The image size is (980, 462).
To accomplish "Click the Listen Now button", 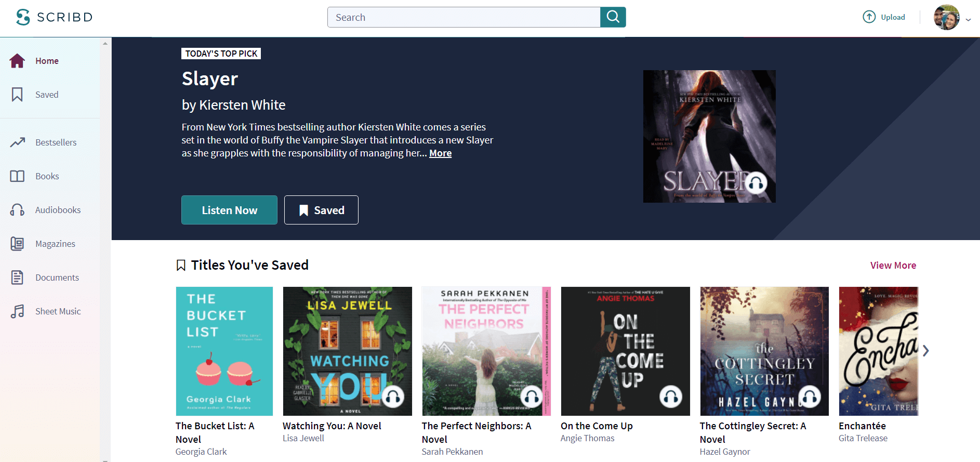I will [x=229, y=210].
